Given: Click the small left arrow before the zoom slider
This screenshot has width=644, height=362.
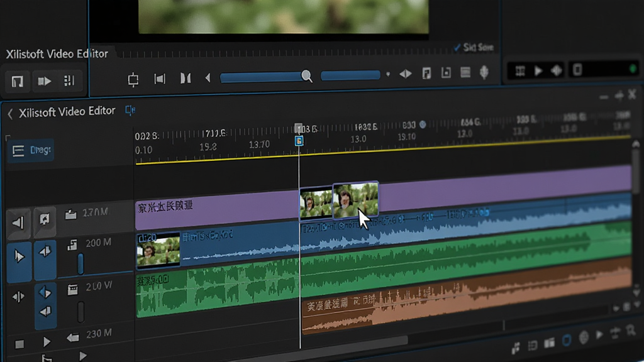Looking at the screenshot, I should point(208,77).
